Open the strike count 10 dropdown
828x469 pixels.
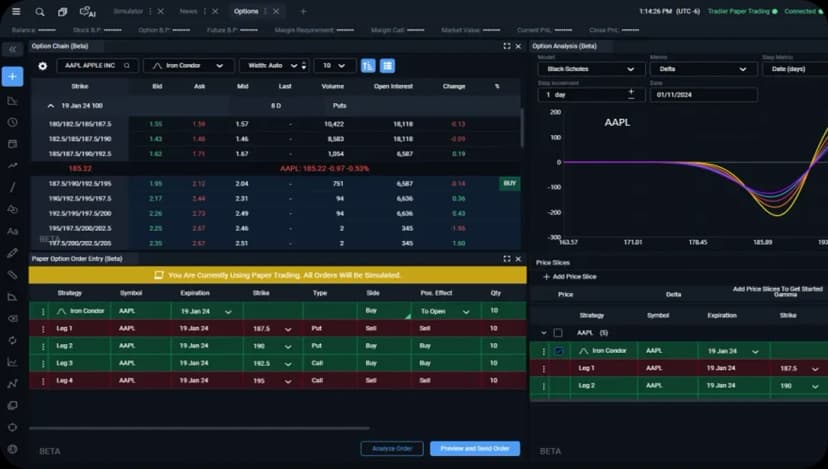click(x=334, y=66)
